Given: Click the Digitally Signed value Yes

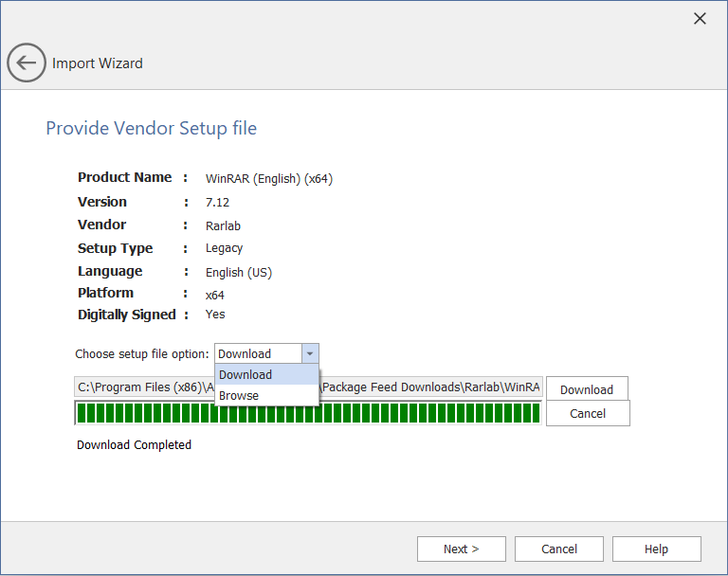Looking at the screenshot, I should 215,315.
